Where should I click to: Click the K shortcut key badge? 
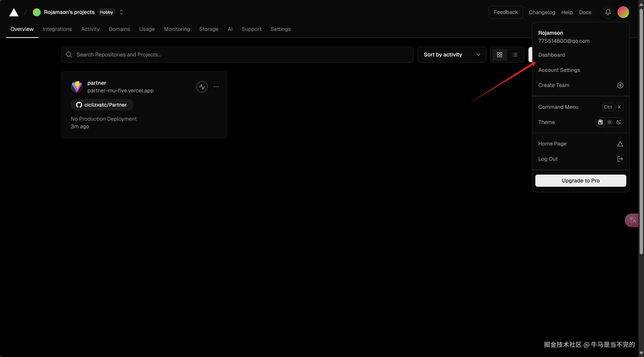[619, 107]
